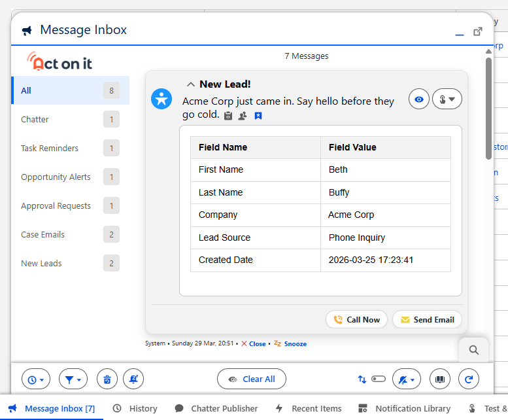This screenshot has height=420, width=508.
Task: Click the Call Now phone icon
Action: (338, 319)
